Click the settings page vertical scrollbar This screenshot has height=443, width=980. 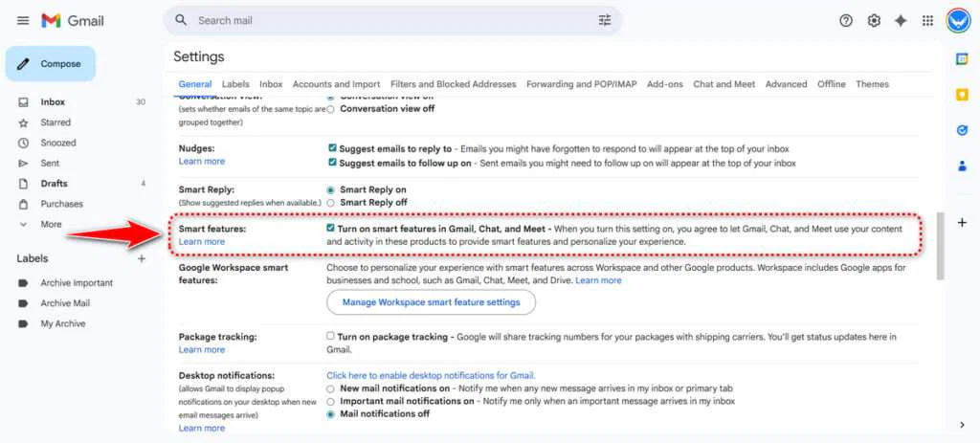pyautogui.click(x=941, y=246)
